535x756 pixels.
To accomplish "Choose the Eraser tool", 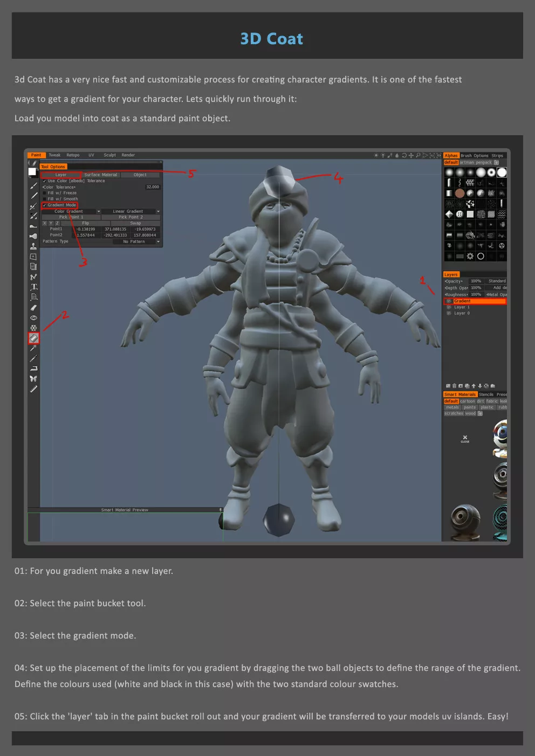I will [33, 308].
